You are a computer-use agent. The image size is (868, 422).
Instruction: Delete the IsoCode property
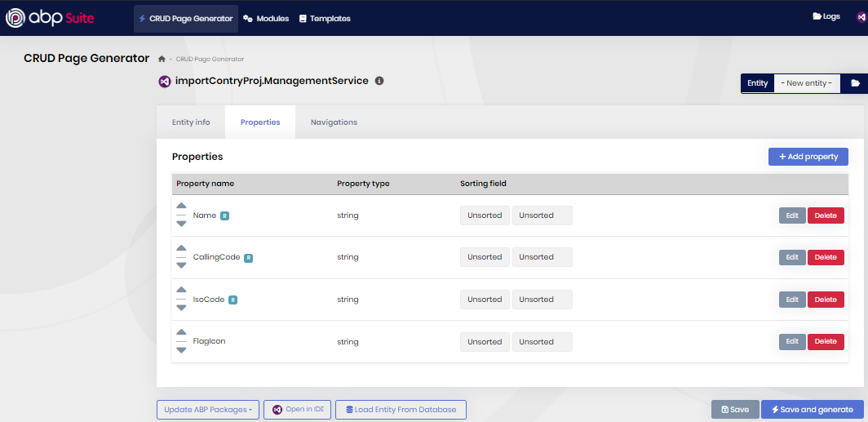(825, 300)
